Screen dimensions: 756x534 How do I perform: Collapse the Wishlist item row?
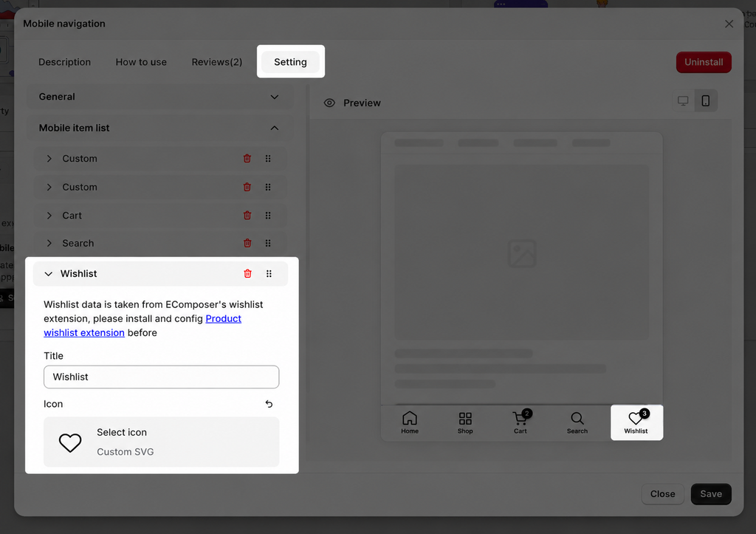(x=48, y=273)
